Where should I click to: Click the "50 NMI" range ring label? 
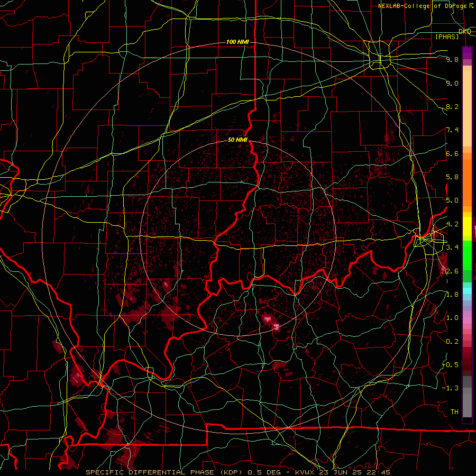coord(237,140)
